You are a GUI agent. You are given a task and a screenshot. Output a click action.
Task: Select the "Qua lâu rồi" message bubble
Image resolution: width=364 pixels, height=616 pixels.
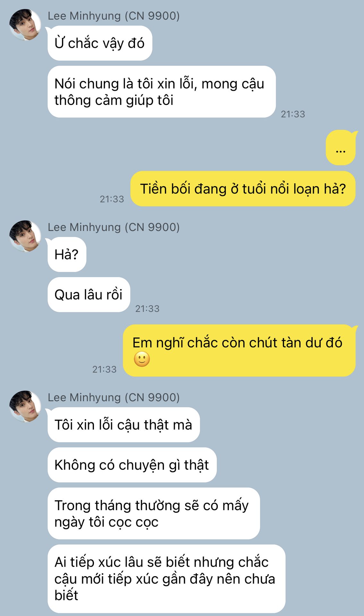click(89, 295)
